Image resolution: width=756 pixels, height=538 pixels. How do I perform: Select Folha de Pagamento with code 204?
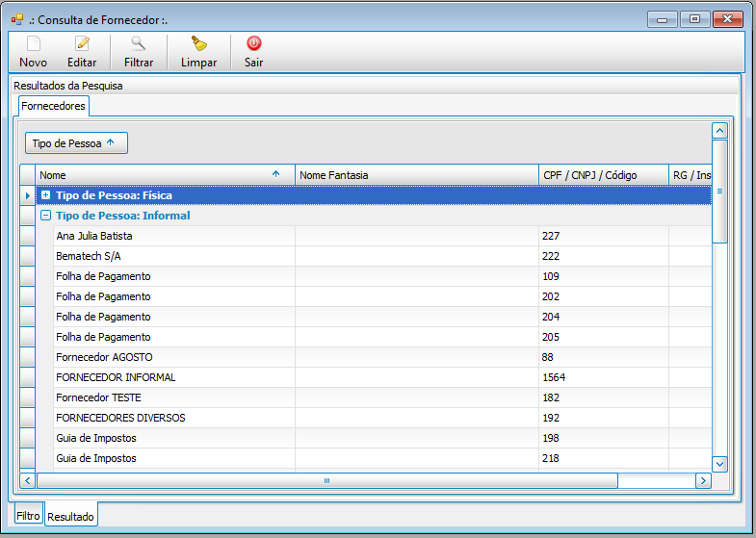(382, 317)
